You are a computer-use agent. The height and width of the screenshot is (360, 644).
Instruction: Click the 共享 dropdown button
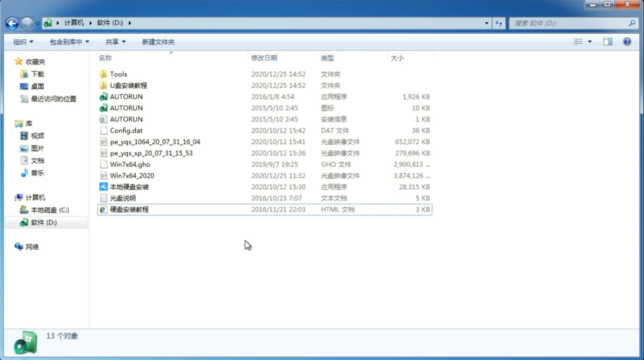(x=115, y=42)
